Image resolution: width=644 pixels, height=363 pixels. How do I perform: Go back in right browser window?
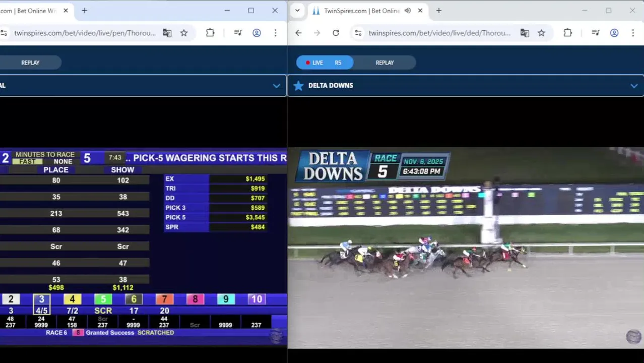(298, 33)
